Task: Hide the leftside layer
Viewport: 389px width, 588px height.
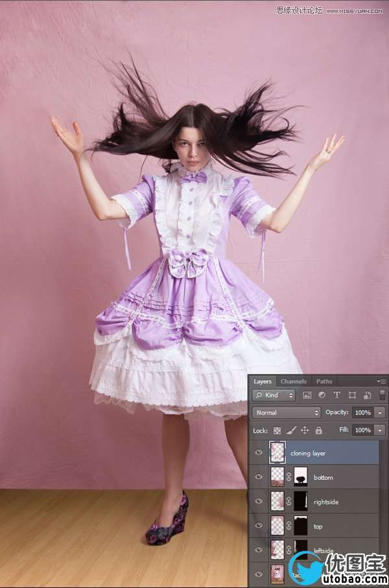Action: pos(259,550)
